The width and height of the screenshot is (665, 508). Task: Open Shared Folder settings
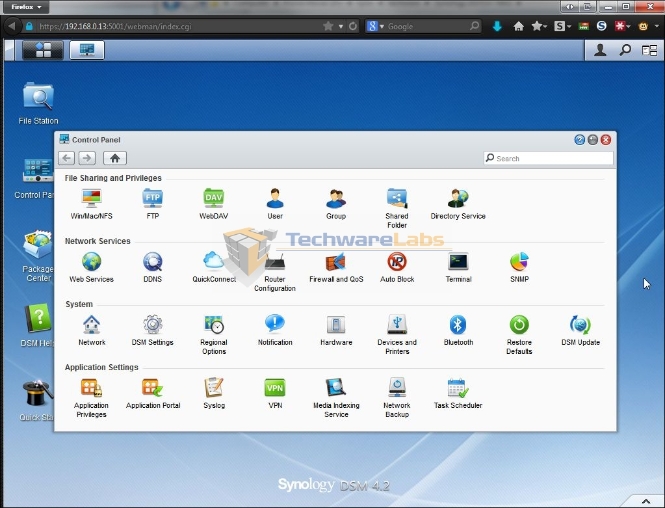(397, 208)
